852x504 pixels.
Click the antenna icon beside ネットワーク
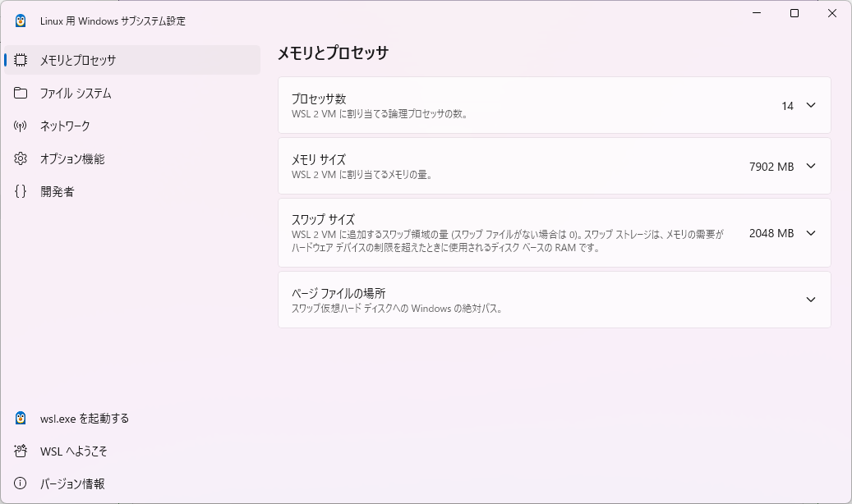click(21, 126)
